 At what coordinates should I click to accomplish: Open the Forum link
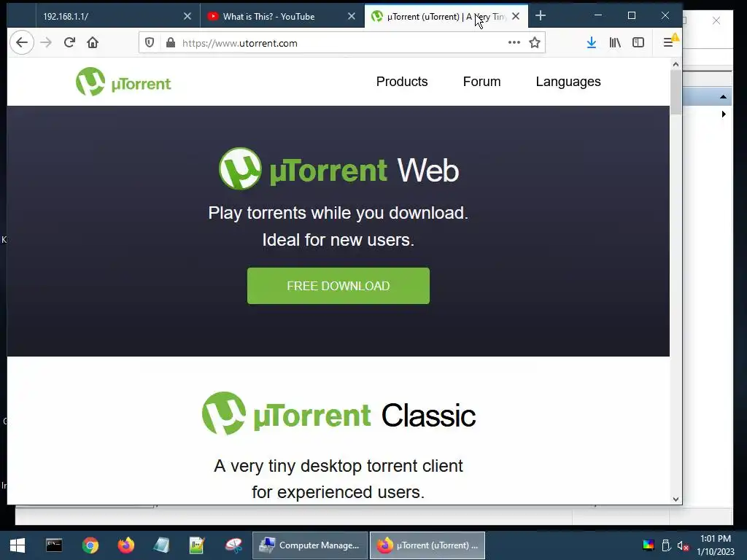481,82
